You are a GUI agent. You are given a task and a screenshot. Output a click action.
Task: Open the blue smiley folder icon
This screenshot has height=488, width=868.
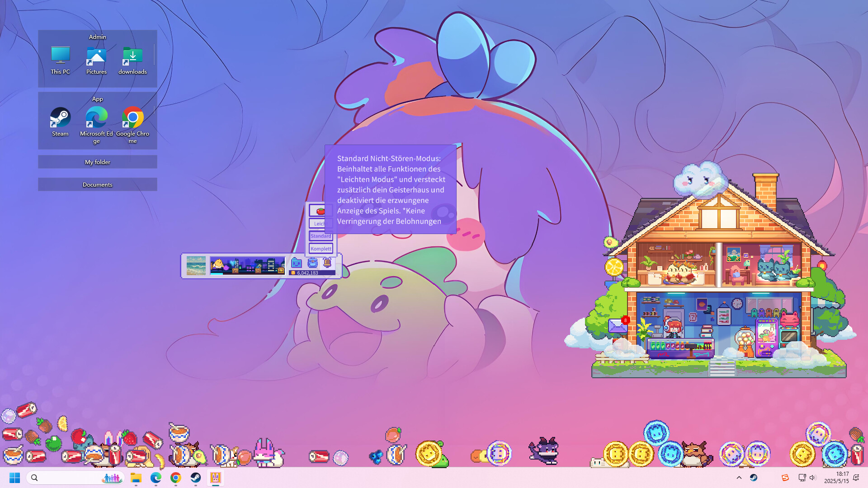[x=297, y=263]
